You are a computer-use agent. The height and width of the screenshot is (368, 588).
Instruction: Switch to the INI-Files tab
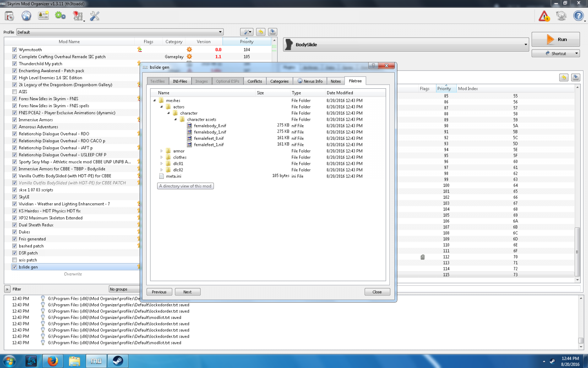(180, 81)
